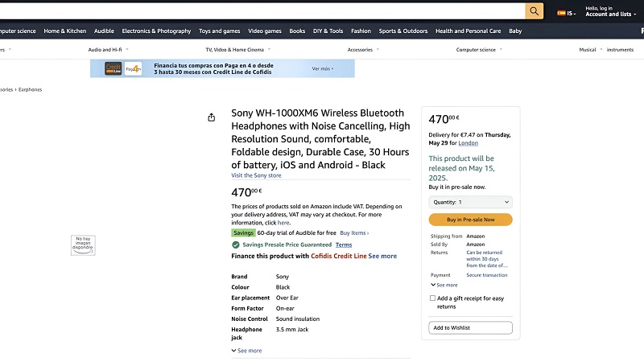Open the Audio and Hi-fi submenu

click(109, 50)
